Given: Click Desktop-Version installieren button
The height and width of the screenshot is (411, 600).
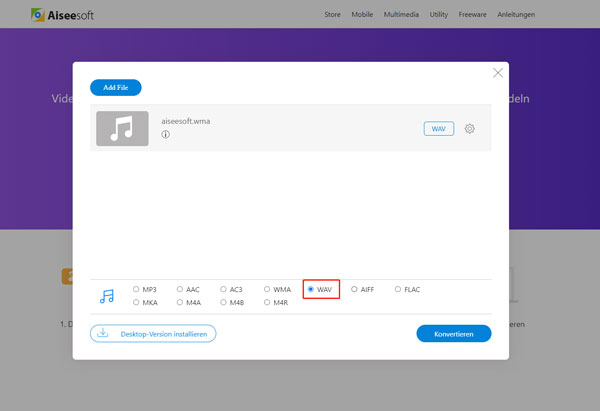Looking at the screenshot, I should [153, 333].
